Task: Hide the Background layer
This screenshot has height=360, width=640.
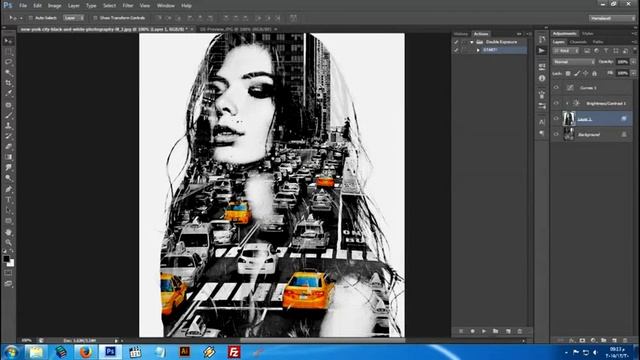Action: point(556,134)
